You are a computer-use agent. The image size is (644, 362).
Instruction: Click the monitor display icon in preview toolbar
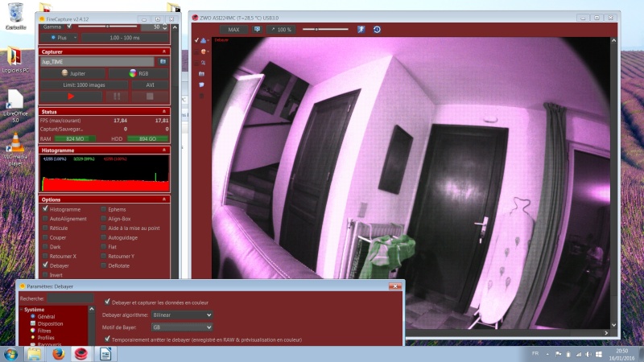(x=257, y=30)
